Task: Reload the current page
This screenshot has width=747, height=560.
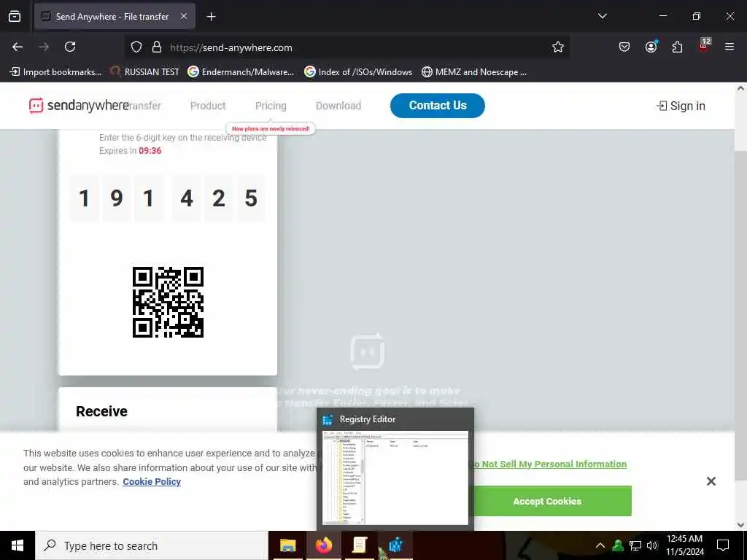Action: [x=70, y=47]
